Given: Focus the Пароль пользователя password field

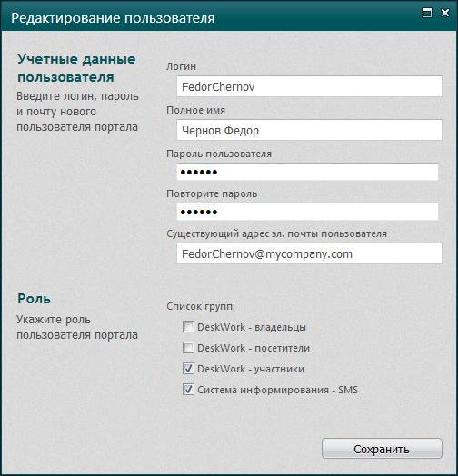Looking at the screenshot, I should click(x=307, y=172).
